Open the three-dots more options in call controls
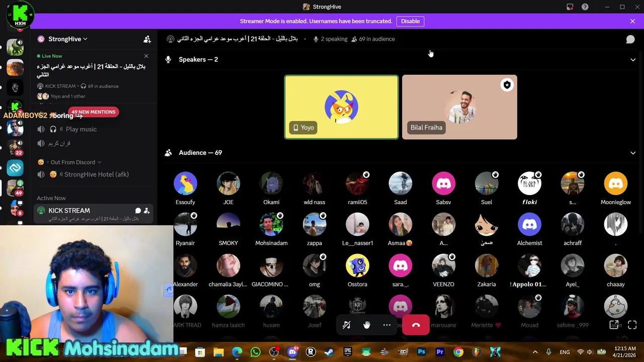644x362 pixels. click(387, 325)
